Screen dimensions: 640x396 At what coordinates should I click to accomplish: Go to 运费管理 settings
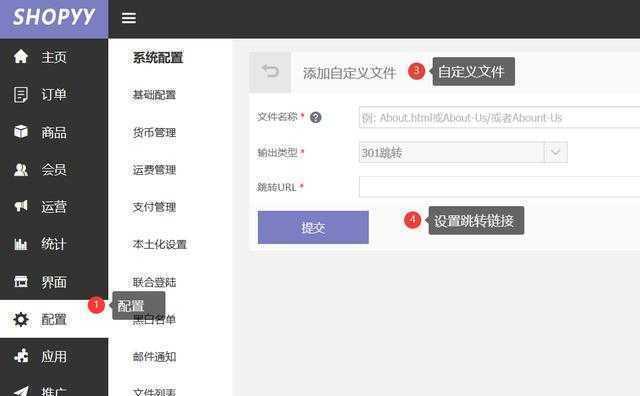154,169
